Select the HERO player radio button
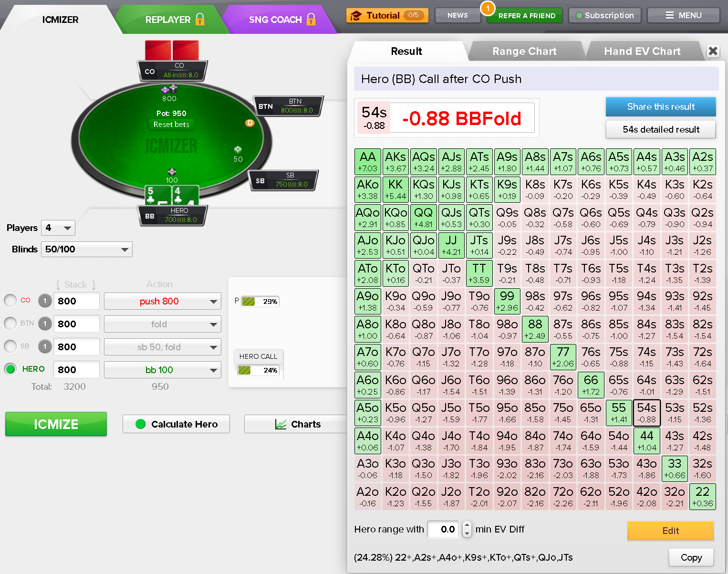728x574 pixels. click(x=10, y=369)
